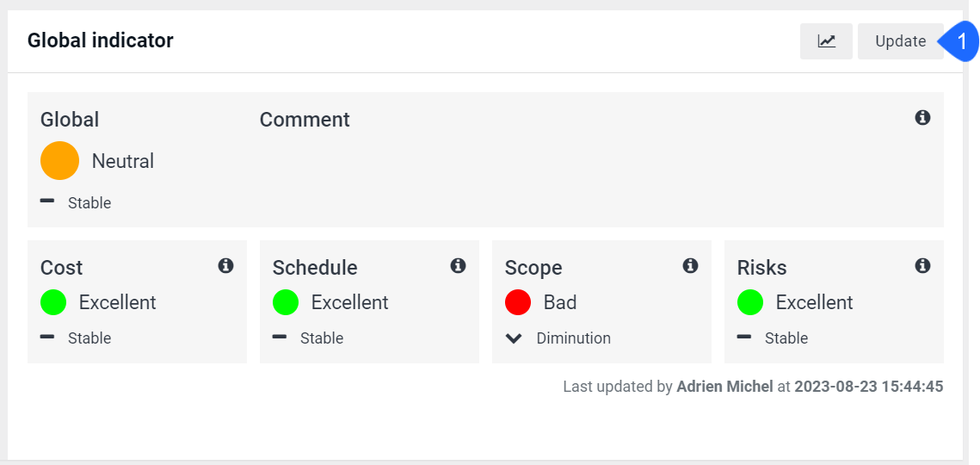Click the Cost info icon
Viewport: 980px width, 465px height.
tap(225, 265)
